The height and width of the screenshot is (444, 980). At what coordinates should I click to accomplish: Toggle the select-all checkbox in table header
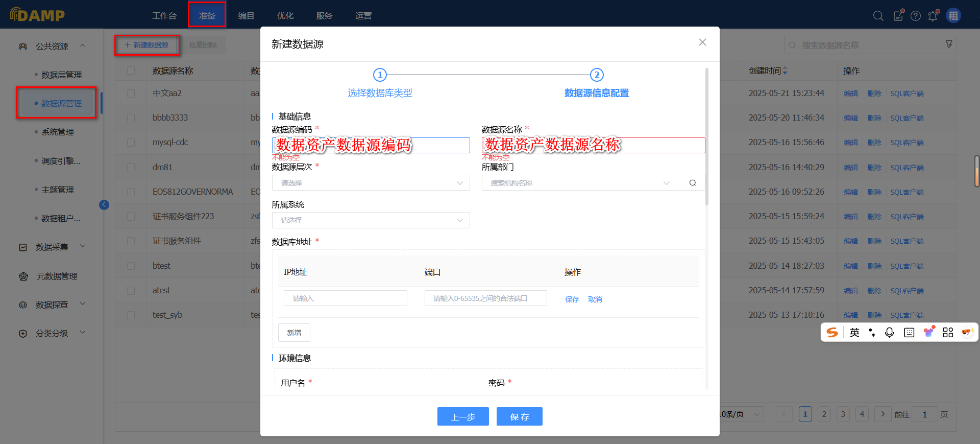131,71
